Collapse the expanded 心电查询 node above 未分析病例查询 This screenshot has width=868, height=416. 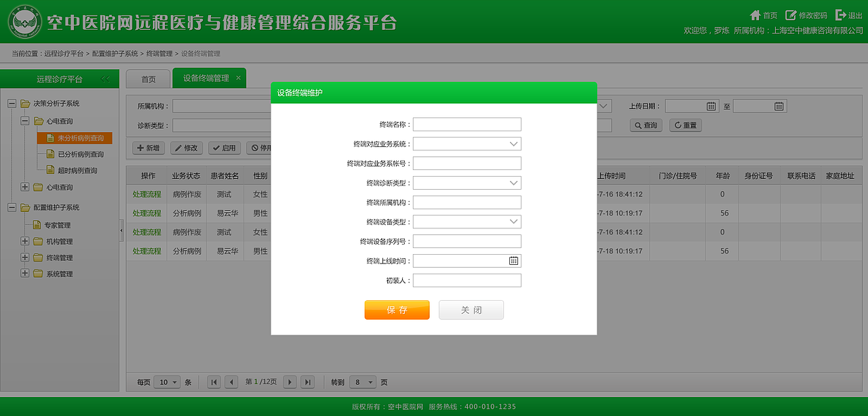point(25,121)
